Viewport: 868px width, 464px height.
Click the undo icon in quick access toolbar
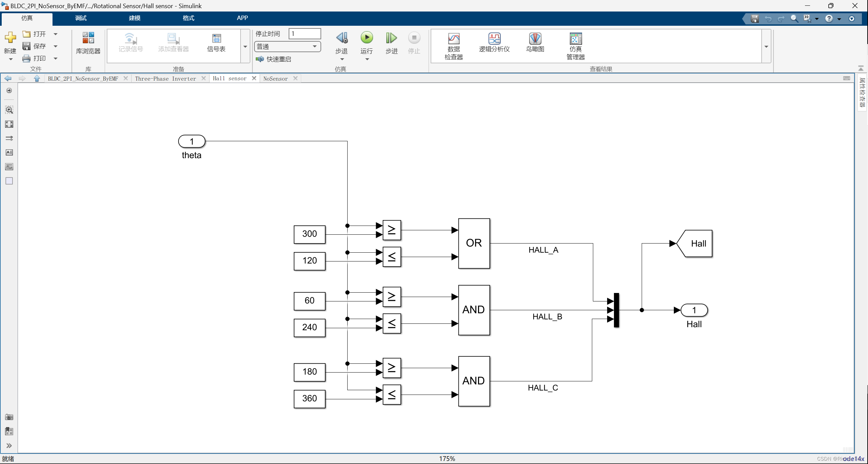[768, 19]
